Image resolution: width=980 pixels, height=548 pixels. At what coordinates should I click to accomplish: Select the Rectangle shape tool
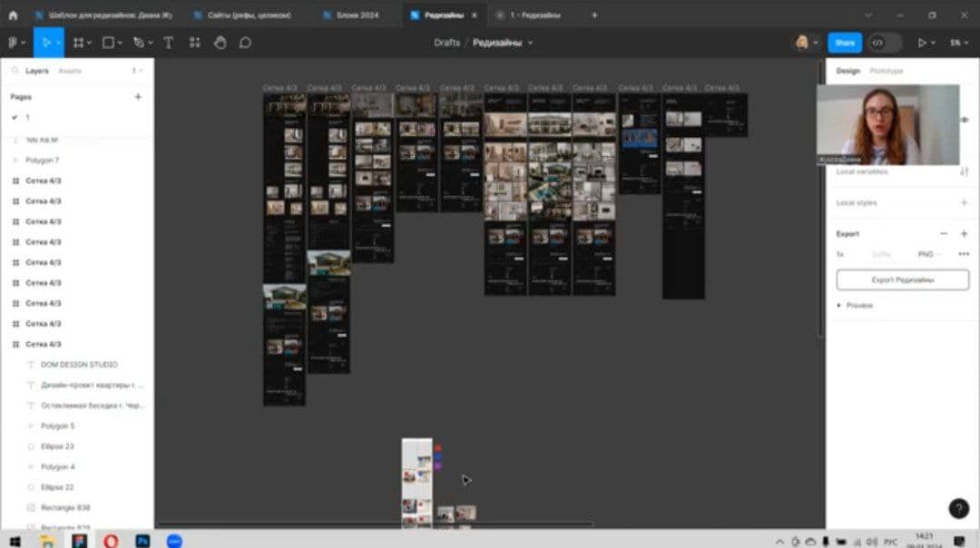point(108,43)
